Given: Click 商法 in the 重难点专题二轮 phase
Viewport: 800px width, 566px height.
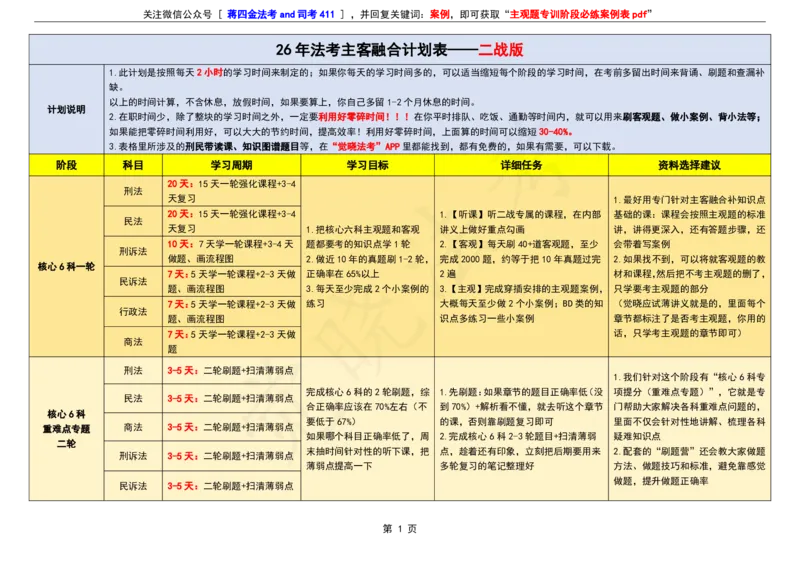Looking at the screenshot, I should [x=133, y=427].
